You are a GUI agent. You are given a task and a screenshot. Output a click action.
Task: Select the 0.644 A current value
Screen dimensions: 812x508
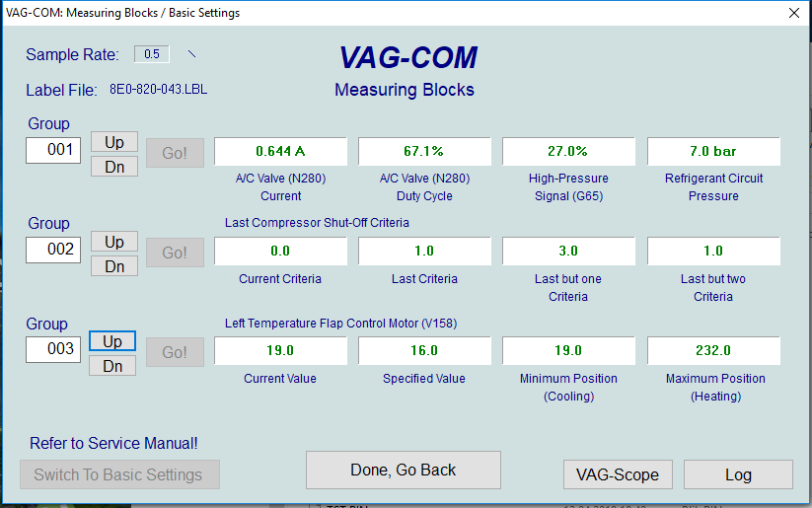tap(280, 151)
